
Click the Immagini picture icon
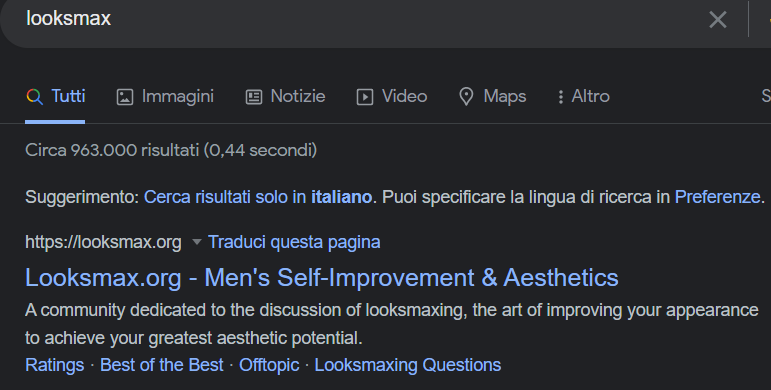(125, 97)
